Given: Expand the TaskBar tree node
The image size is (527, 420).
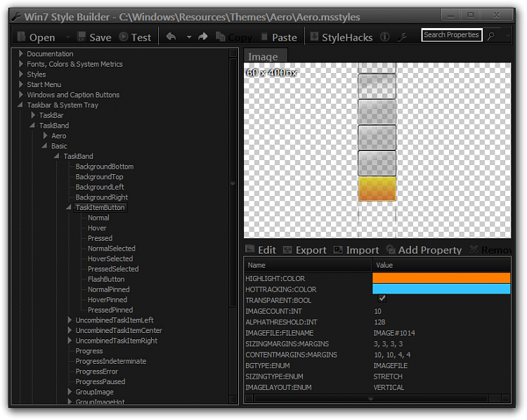Looking at the screenshot, I should (33, 115).
